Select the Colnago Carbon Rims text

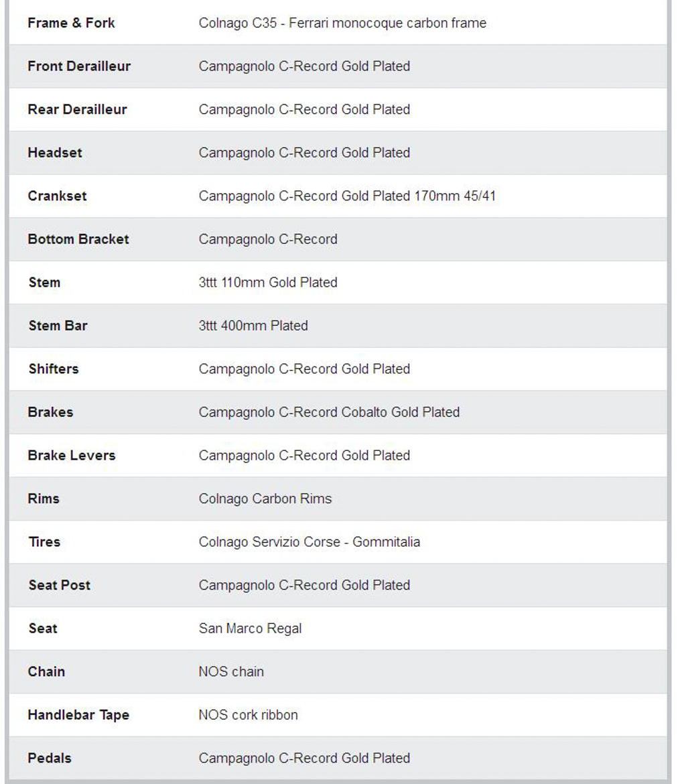(265, 499)
